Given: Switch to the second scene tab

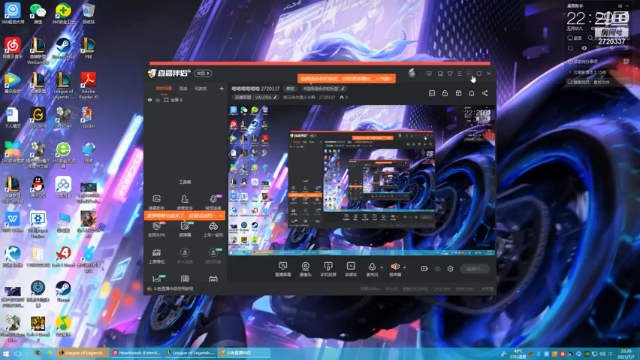Looking at the screenshot, I should (x=183, y=88).
